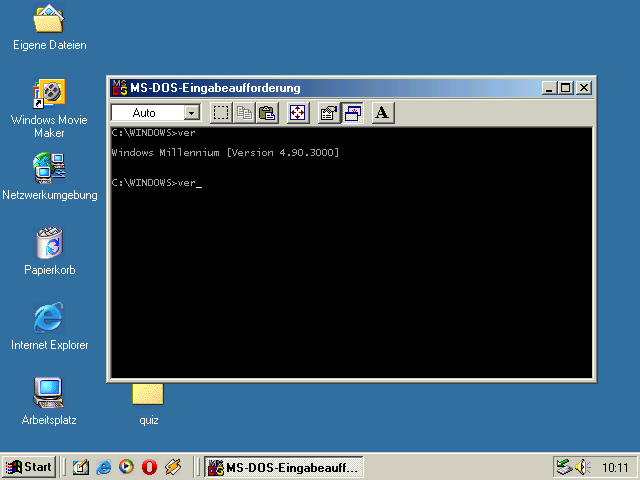640x480 pixels.
Task: Open the Font settings 'A' icon
Action: (383, 113)
